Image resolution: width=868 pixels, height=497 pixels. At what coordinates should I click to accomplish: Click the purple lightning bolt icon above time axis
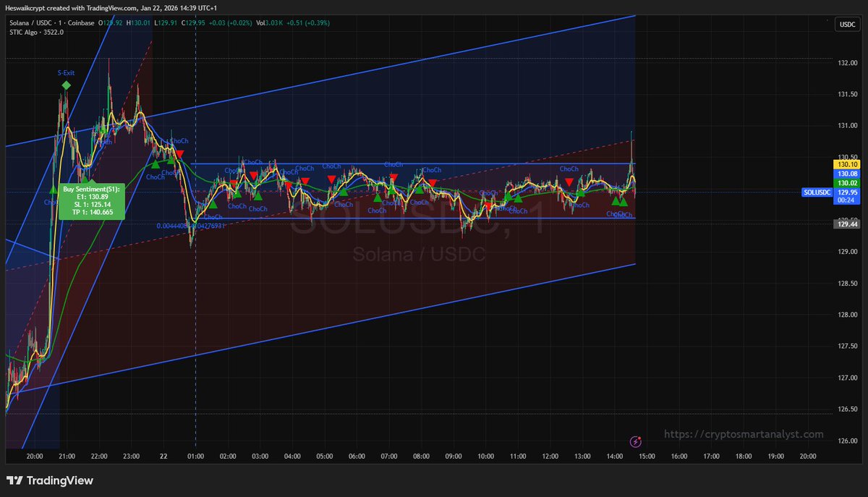pyautogui.click(x=635, y=441)
